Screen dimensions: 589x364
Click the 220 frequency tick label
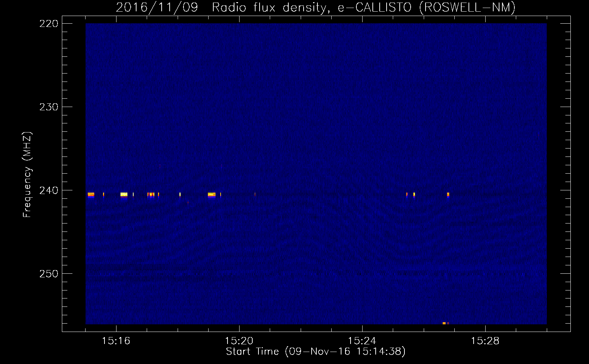pos(49,24)
